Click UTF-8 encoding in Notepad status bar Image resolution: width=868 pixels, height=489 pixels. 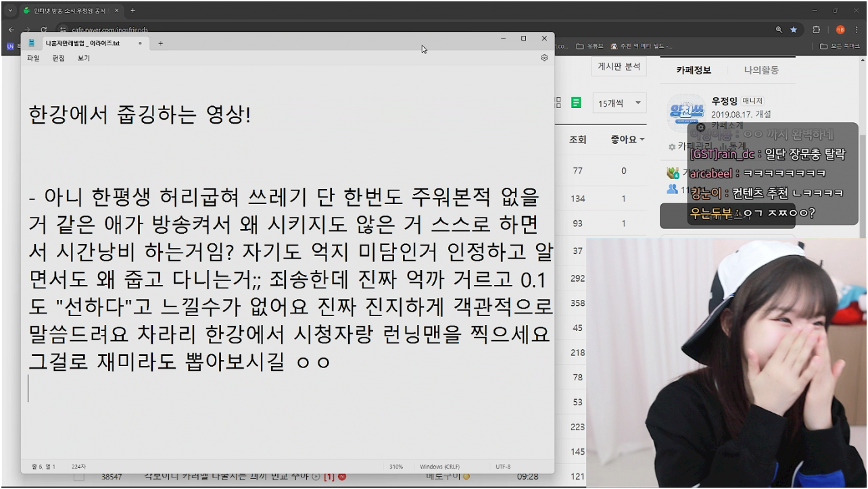click(x=502, y=465)
